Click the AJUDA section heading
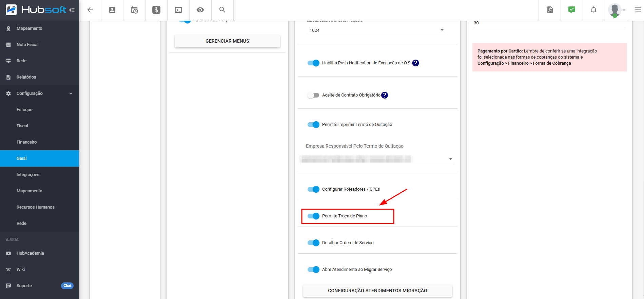Viewport: 644px width, 299px height. coord(12,240)
